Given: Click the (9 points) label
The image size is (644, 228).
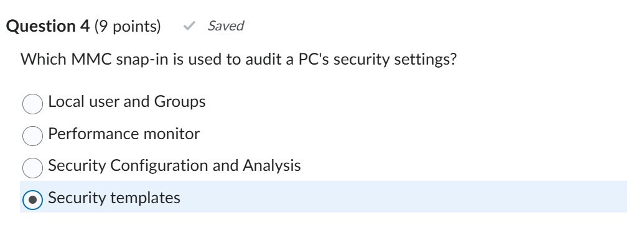Looking at the screenshot, I should 128,27.
